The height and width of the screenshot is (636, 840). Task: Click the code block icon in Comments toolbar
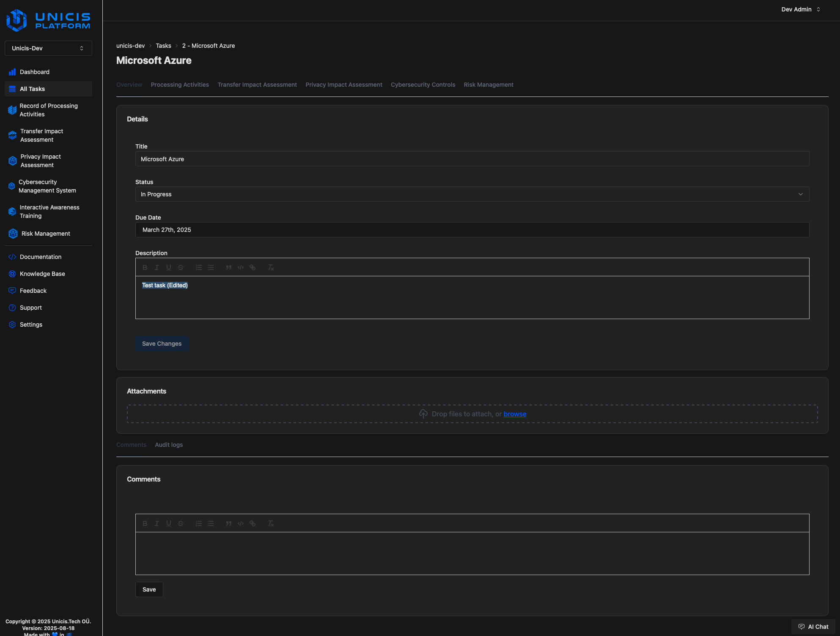coord(241,523)
